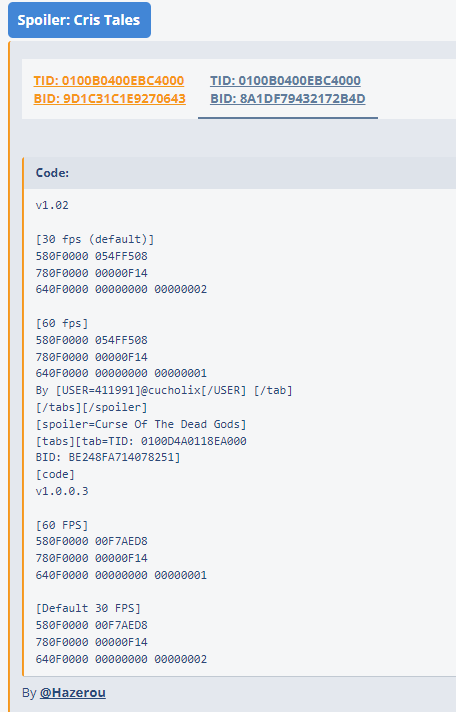Click the [30 fps (default)] heading line
Image resolution: width=456 pixels, height=712 pixels.
click(x=95, y=239)
